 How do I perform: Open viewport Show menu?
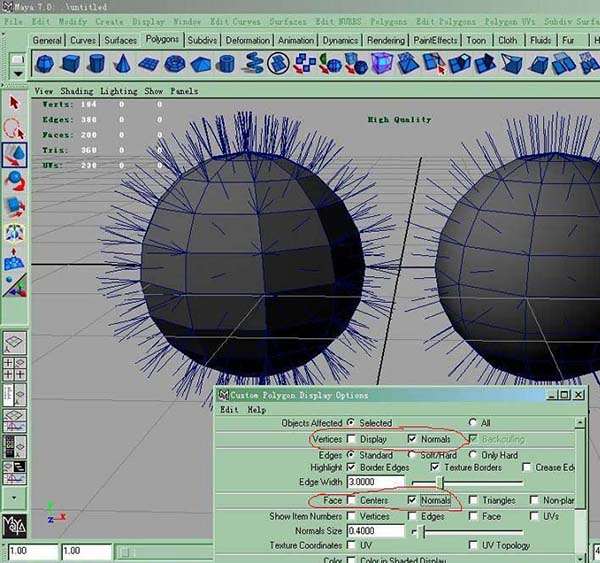pyautogui.click(x=153, y=91)
